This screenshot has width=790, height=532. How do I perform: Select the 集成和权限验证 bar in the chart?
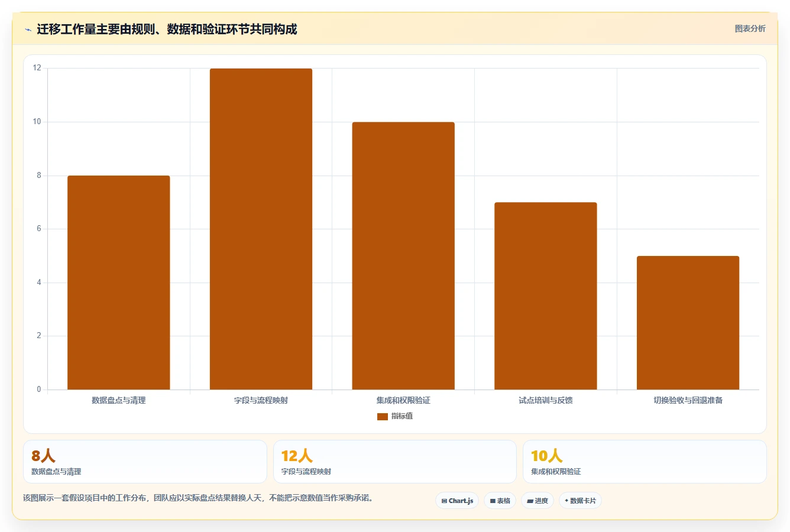point(403,256)
